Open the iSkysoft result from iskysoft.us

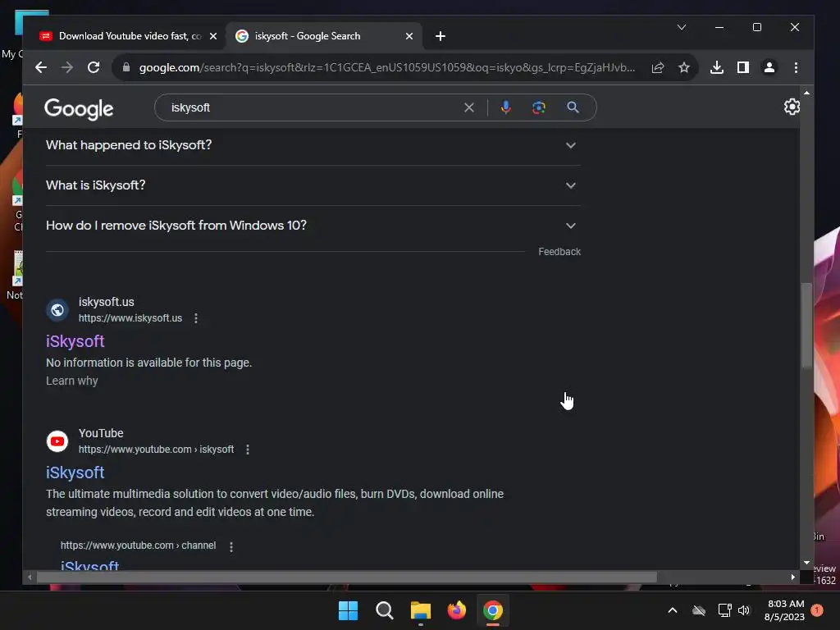(75, 341)
